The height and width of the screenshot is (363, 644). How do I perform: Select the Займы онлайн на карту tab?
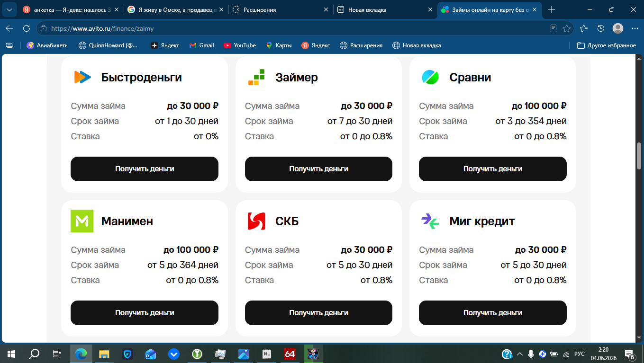point(489,9)
